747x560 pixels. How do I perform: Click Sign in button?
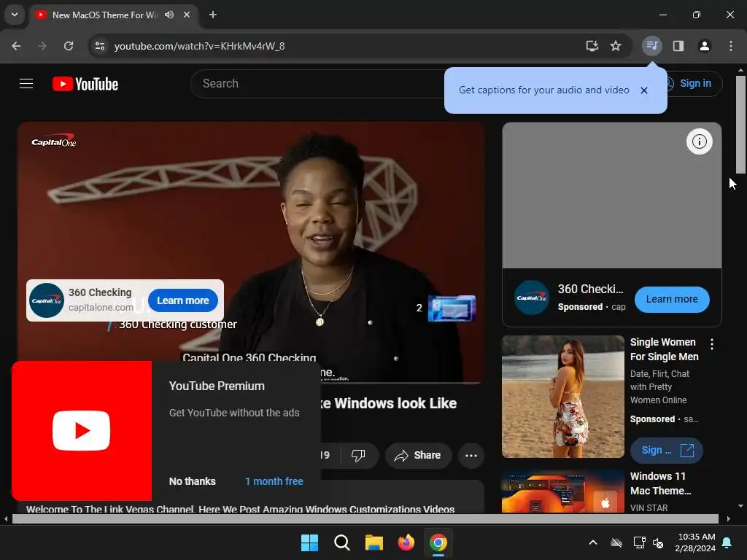coord(694,83)
